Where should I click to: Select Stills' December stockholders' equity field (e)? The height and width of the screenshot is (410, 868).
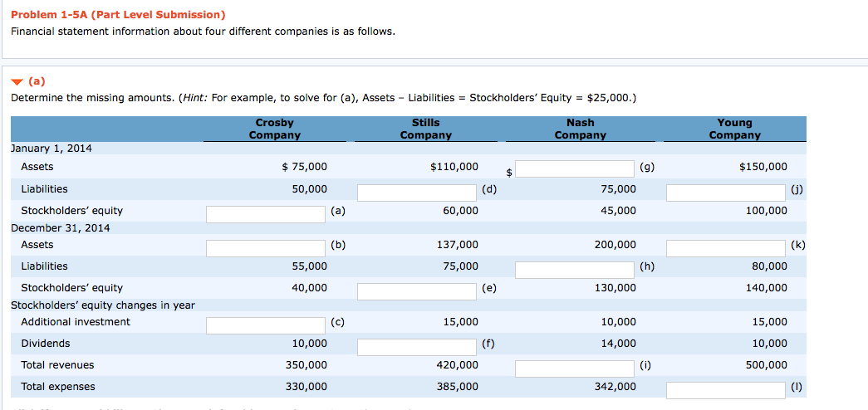[417, 291]
